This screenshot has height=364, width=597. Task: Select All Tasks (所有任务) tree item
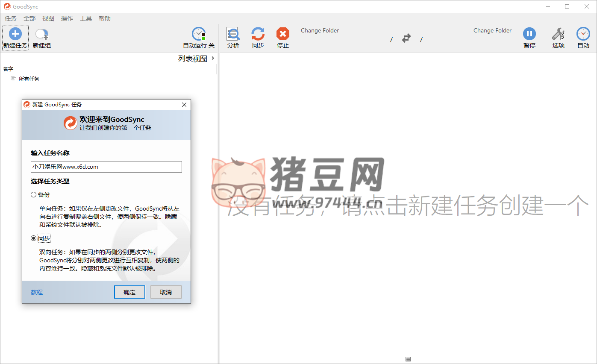coord(29,79)
